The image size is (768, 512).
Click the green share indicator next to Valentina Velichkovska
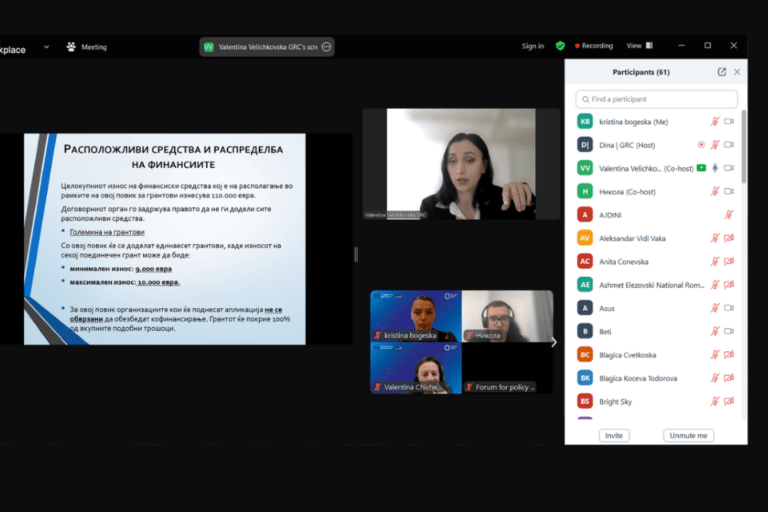point(701,168)
